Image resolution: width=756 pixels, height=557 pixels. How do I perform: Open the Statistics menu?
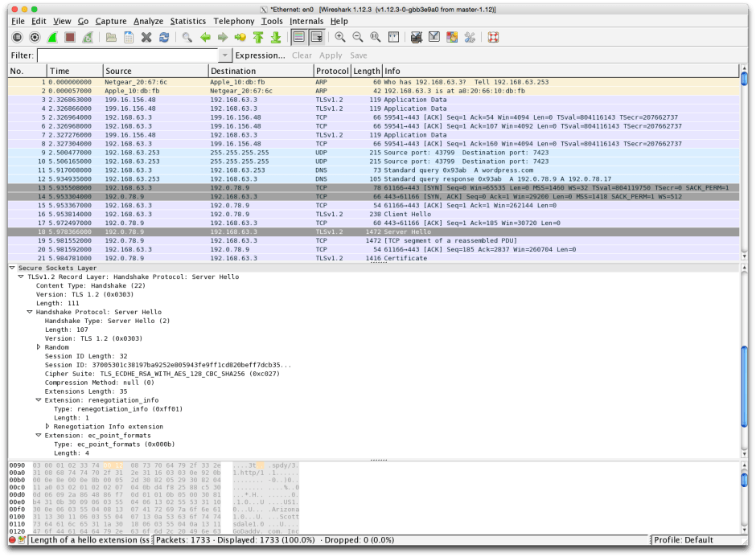(x=188, y=21)
